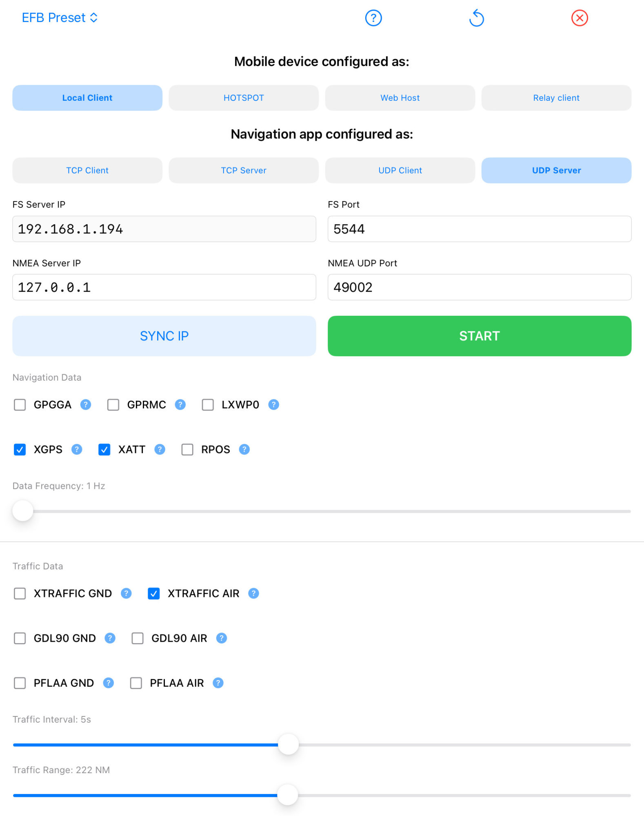Show help for XTRAFFIC AIR
This screenshot has height=816, width=644.
[253, 593]
